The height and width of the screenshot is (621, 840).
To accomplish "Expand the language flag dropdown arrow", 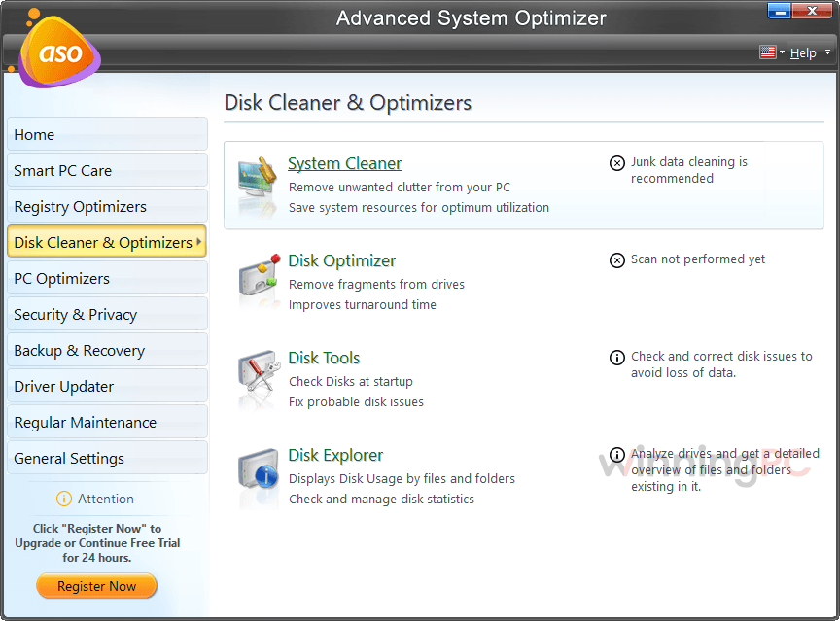I will point(782,52).
